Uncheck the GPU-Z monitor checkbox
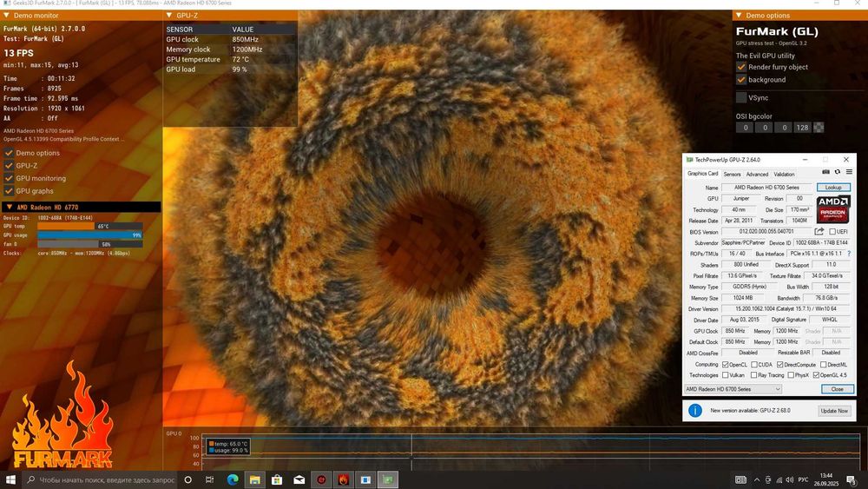The width and height of the screenshot is (868, 489). 9,166
